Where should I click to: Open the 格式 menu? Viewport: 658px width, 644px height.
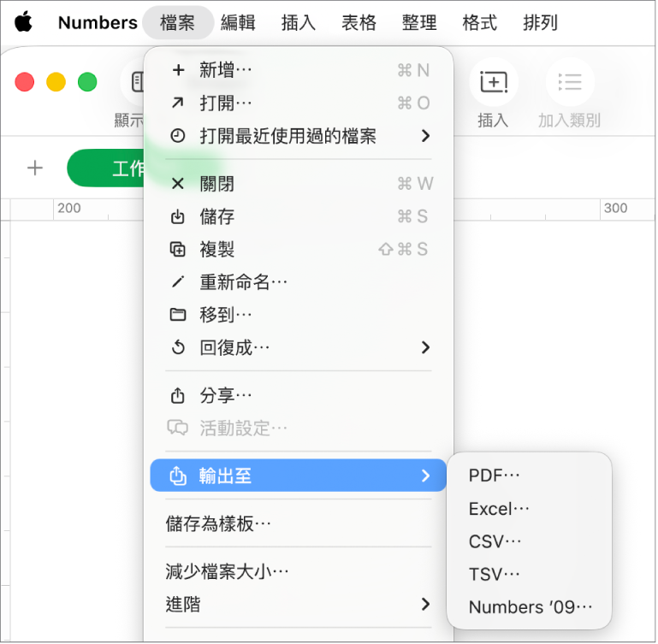480,22
